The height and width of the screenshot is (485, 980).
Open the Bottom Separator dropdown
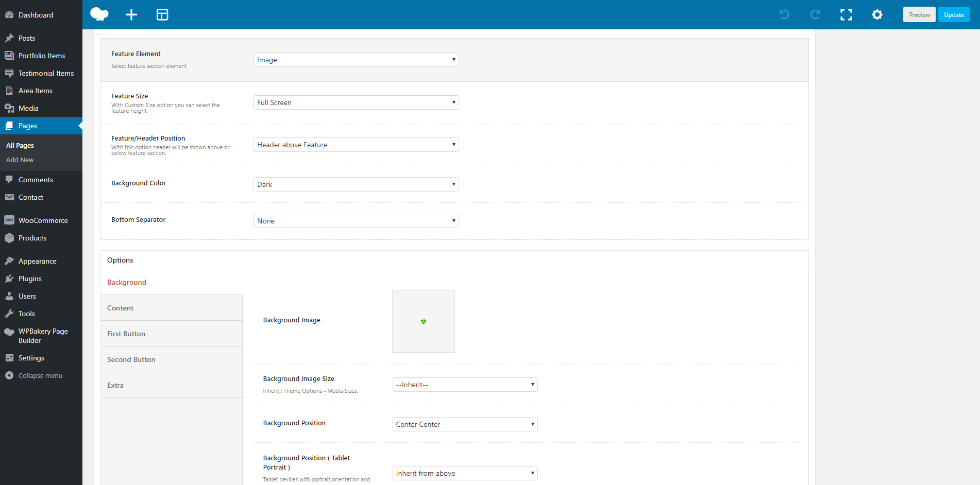point(356,221)
